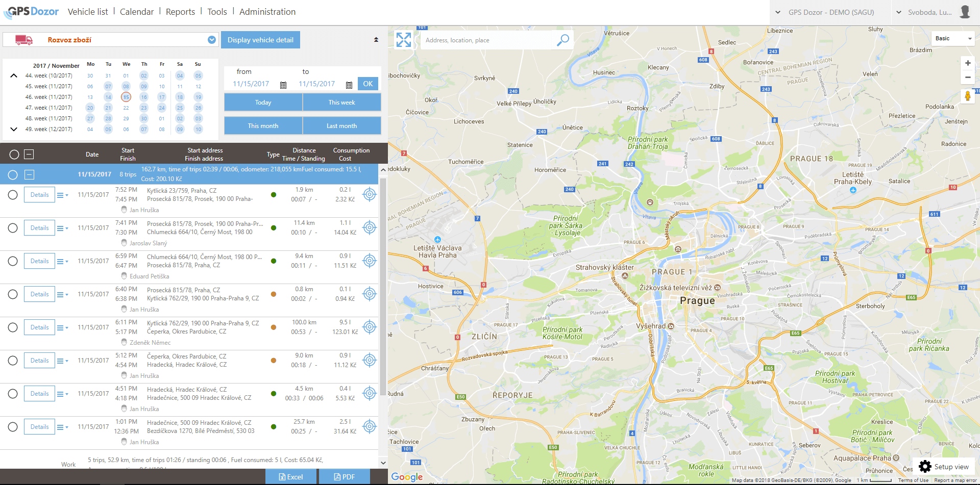Click the trip list vertical scrollbar
The image size is (980, 485).
click(383, 286)
